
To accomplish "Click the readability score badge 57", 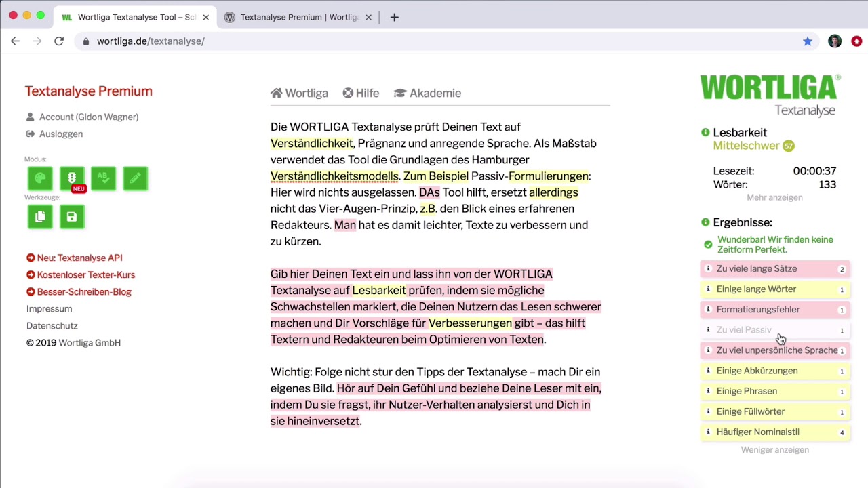I will coord(788,146).
